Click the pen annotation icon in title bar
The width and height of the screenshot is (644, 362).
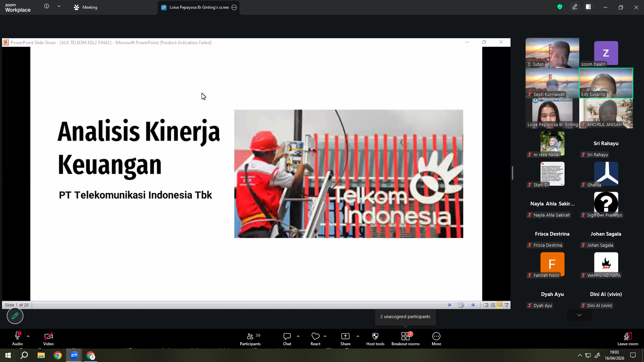[575, 7]
